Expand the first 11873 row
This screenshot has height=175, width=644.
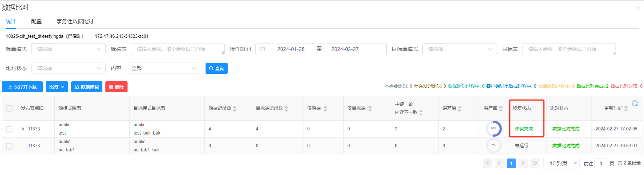pos(23,129)
